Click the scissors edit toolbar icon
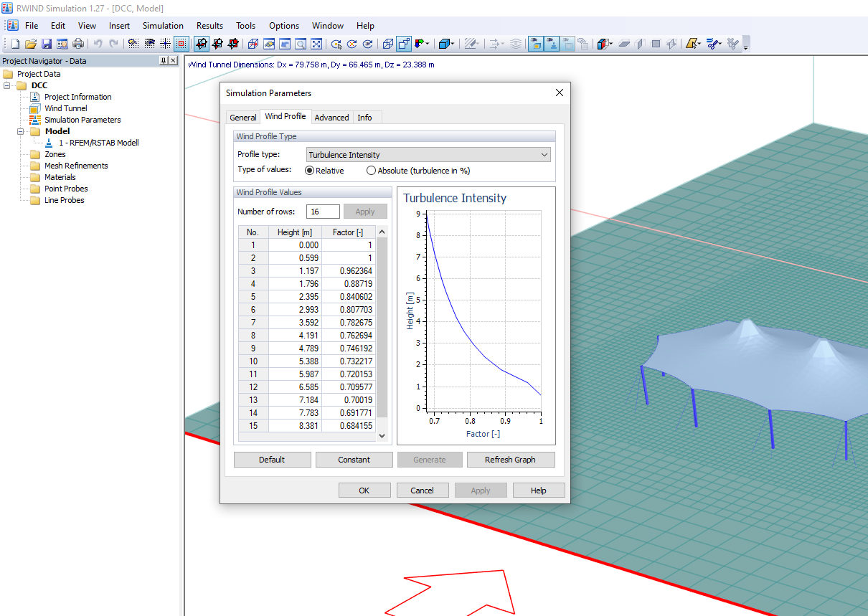Viewport: 868px width, 616px height. [x=712, y=44]
